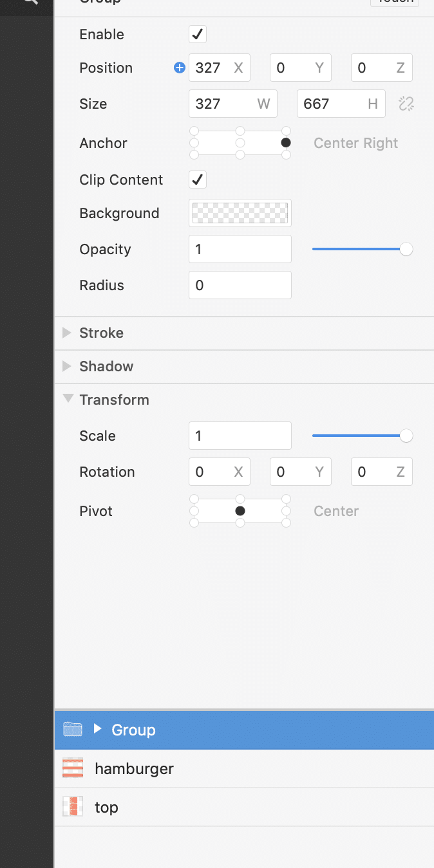The image size is (434, 868).
Task: Click the hamburger layer thumbnail icon
Action: pyautogui.click(x=73, y=768)
